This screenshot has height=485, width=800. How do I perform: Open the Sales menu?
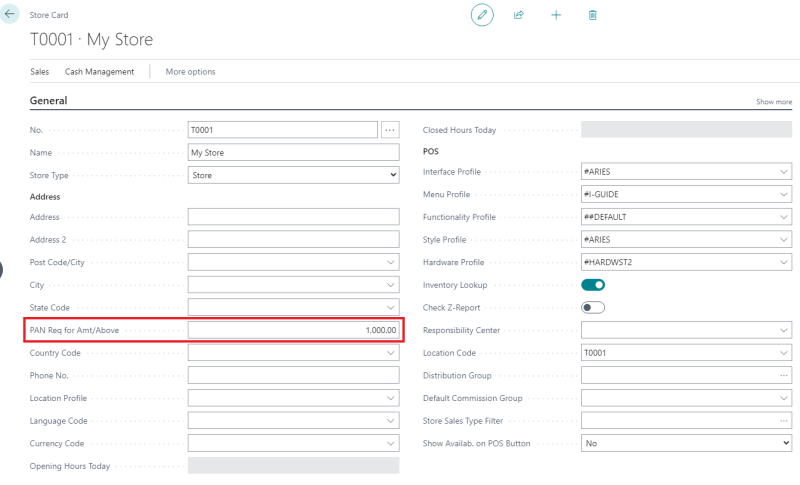(x=40, y=72)
